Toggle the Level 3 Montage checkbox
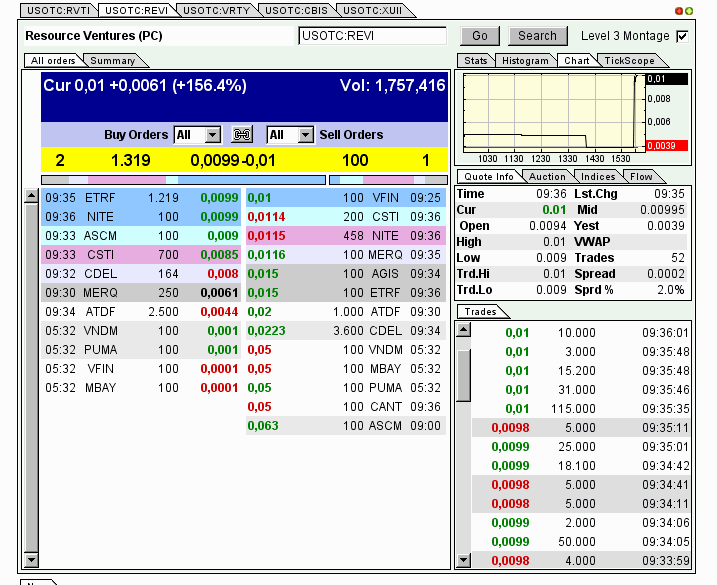This screenshot has height=585, width=717. (682, 36)
